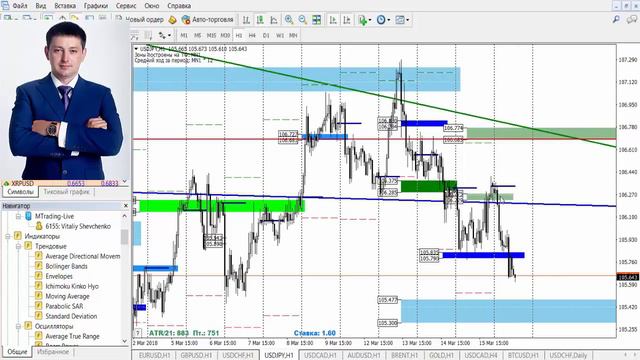The width and height of the screenshot is (640, 360).
Task: Open the arrows objects dropdown in drawing toolbar
Action: (164, 36)
